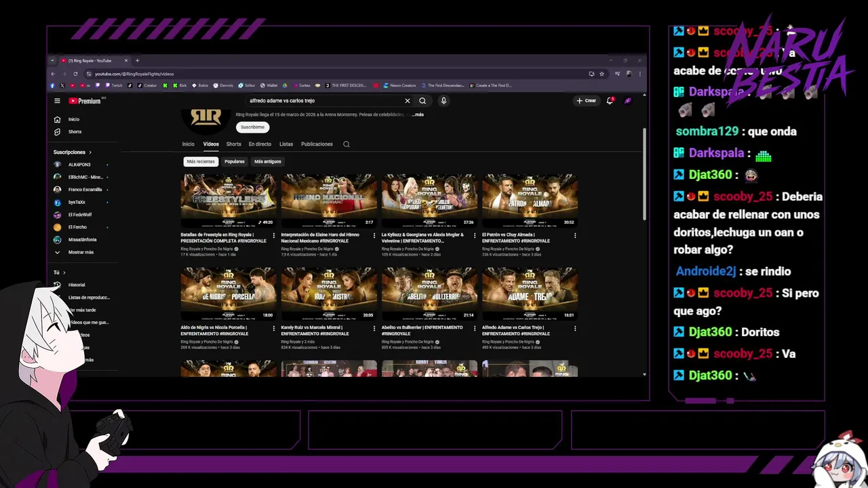The width and height of the screenshot is (868, 488).
Task: Open the Botrix bookmark
Action: click(x=200, y=85)
